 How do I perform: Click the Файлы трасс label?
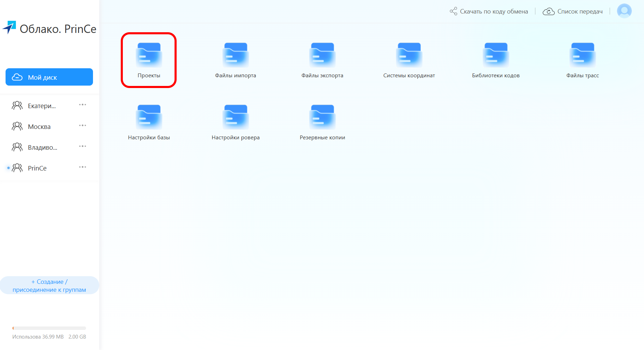[583, 76]
